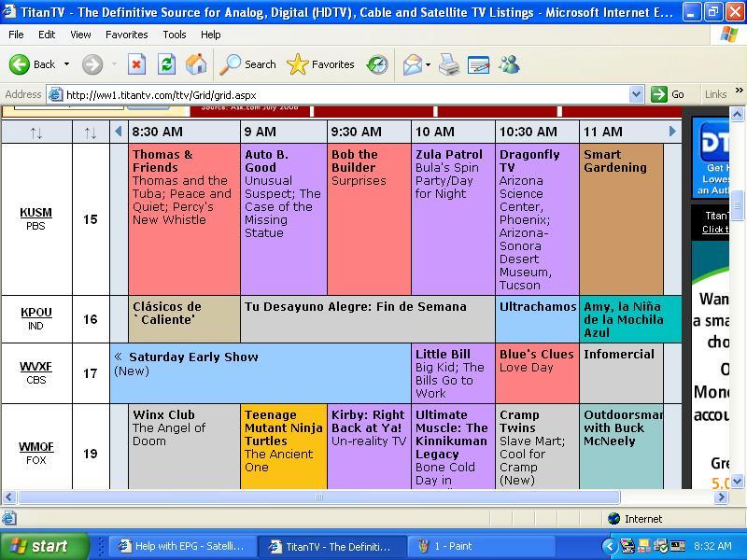The width and height of the screenshot is (747, 560).
Task: Shift grid earlier with left time arrow
Action: coord(119,132)
